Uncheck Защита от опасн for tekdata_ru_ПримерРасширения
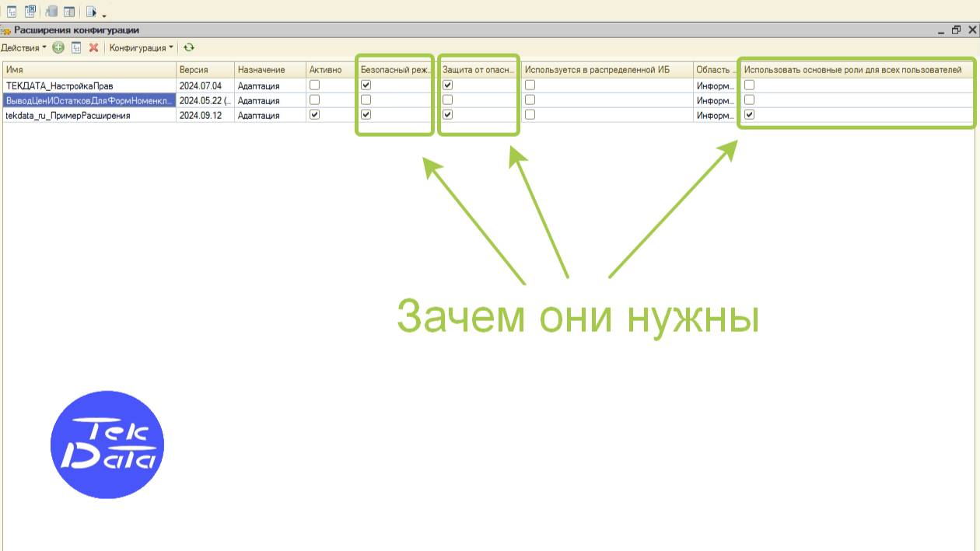 448,114
